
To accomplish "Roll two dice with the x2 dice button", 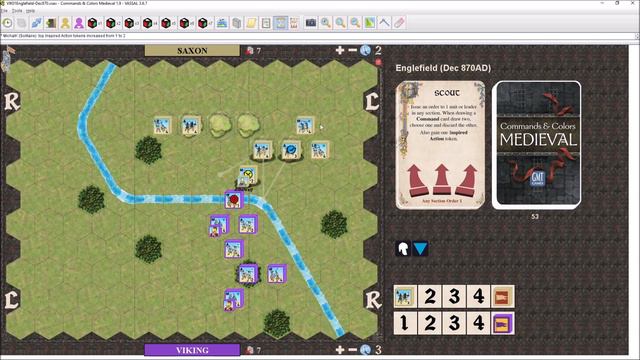I will click(113, 23).
